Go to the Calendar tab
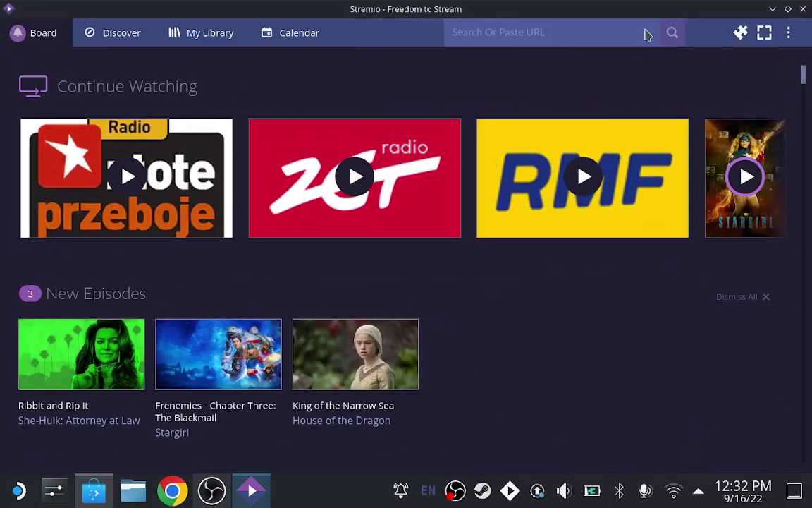This screenshot has height=508, width=812. [x=290, y=32]
